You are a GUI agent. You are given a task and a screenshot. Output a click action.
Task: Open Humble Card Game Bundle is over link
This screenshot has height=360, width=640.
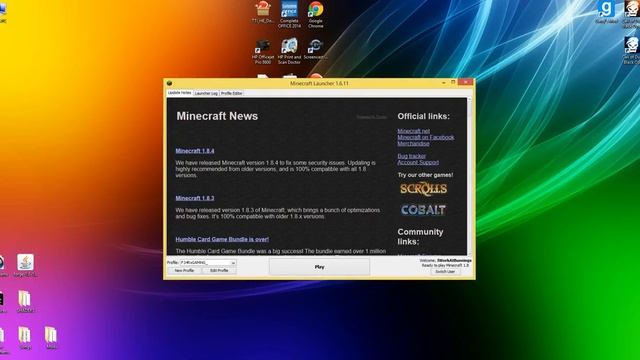pos(222,239)
